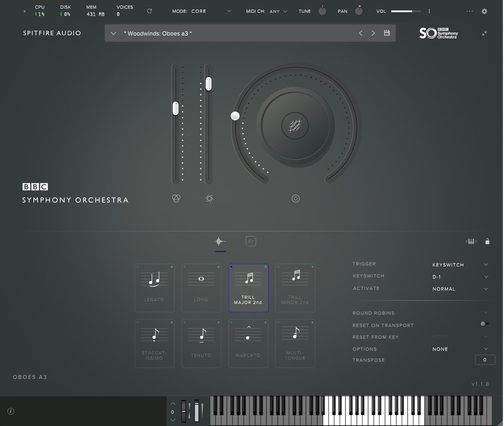
Task: Go to the next preset arrow
Action: (373, 33)
